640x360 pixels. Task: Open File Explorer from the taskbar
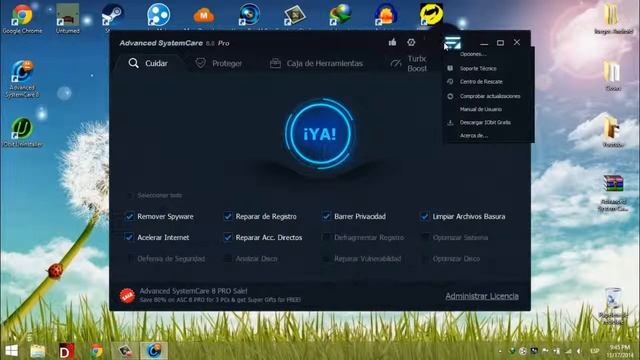[x=38, y=351]
